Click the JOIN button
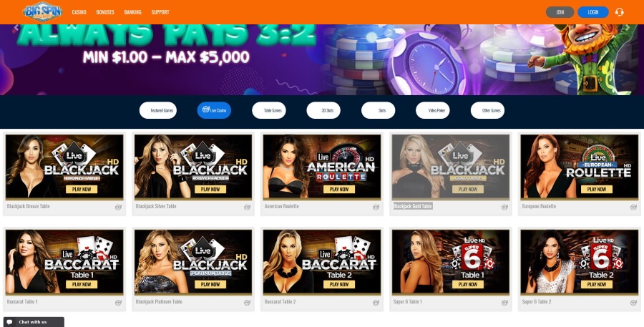The width and height of the screenshot is (644, 327). click(x=560, y=12)
